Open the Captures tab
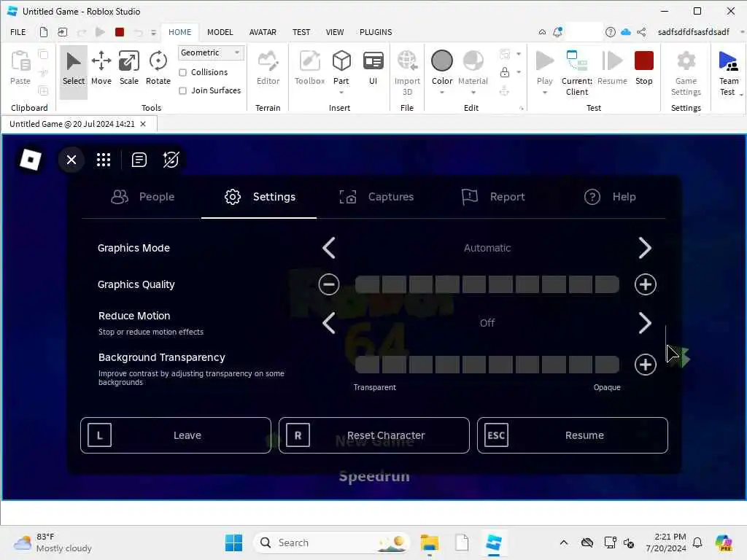 [376, 197]
